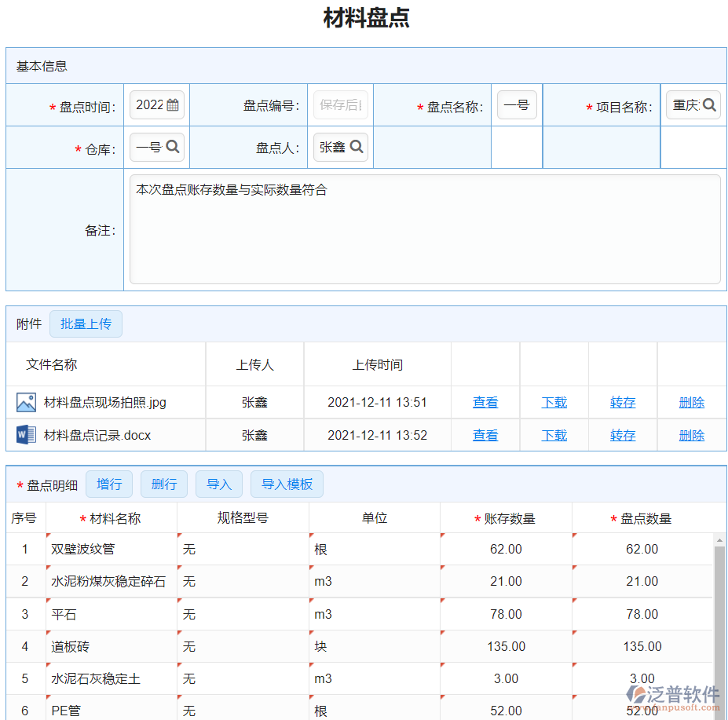Image resolution: width=728 pixels, height=720 pixels.
Task: Click 转存 for 材料盘点现场拍照.jpg
Action: (x=623, y=402)
